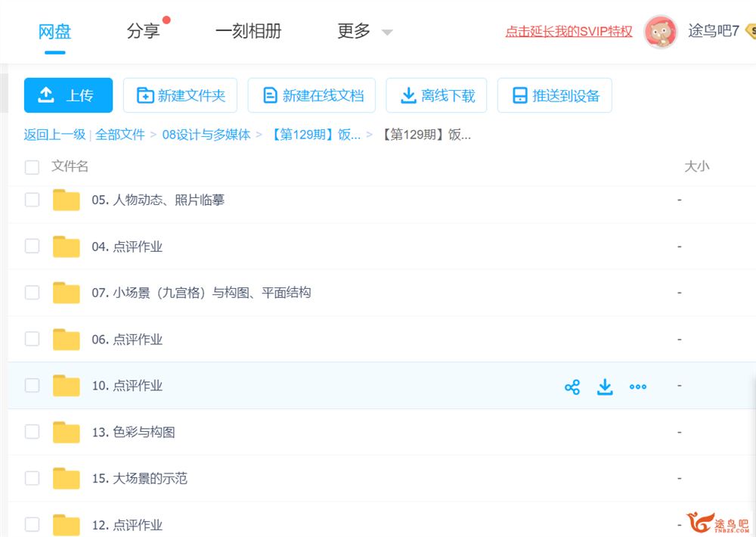Viewport: 756px width, 537px height.
Task: Navigate to 08设计与多媒体 in breadcrumb
Action: tap(206, 135)
